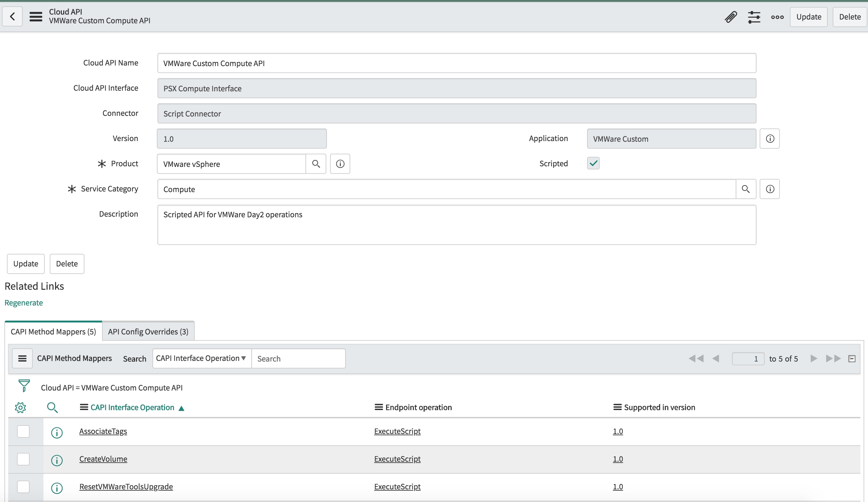The width and height of the screenshot is (868, 502).
Task: Click the Supported in version column header
Action: 659,407
